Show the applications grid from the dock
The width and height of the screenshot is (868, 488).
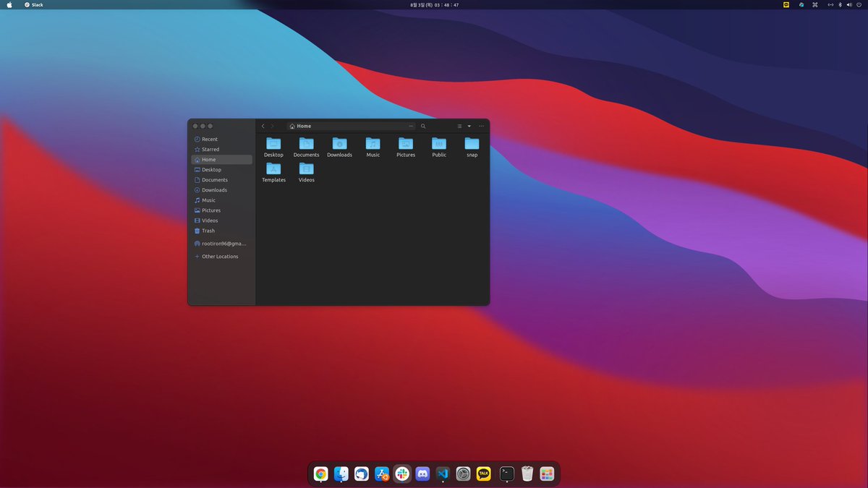coord(547,474)
